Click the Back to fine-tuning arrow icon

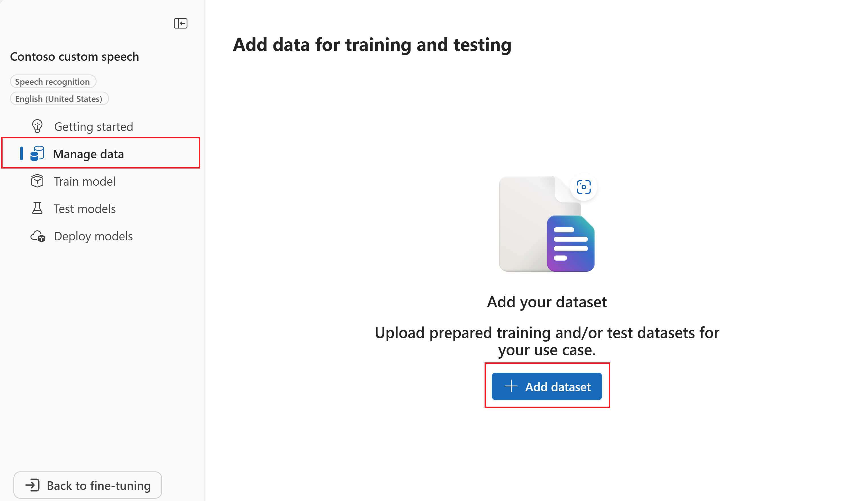pyautogui.click(x=33, y=485)
